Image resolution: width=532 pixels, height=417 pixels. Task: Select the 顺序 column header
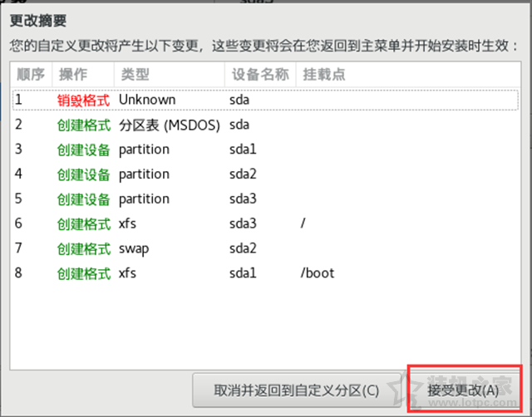[x=31, y=74]
